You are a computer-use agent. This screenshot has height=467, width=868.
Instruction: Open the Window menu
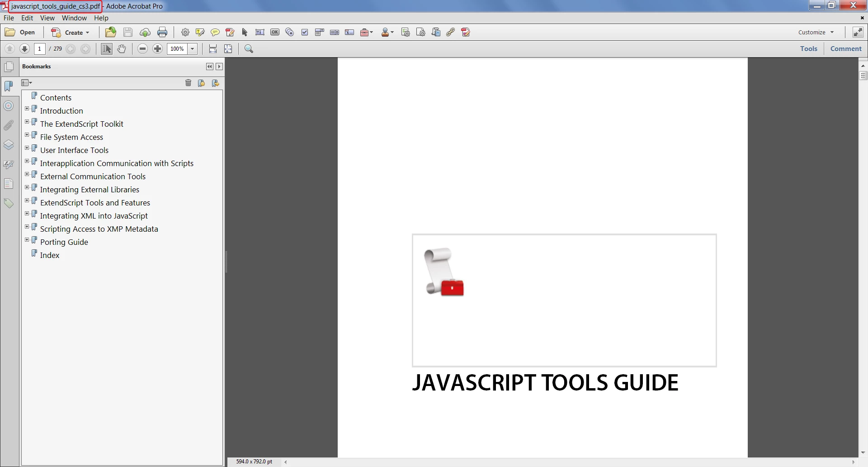[x=74, y=18]
